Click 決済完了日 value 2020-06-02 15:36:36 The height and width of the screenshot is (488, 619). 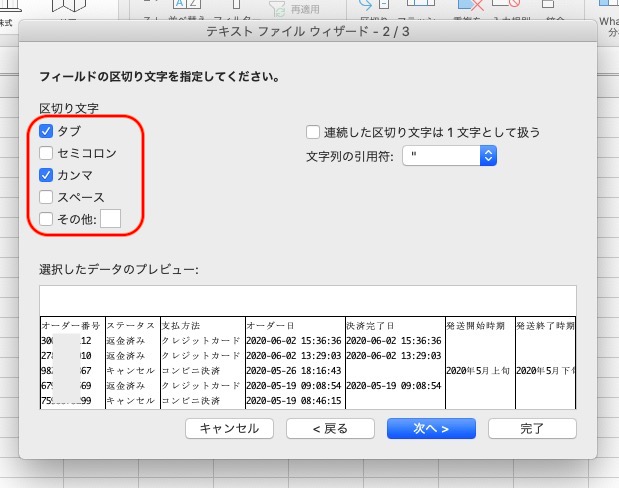click(394, 341)
